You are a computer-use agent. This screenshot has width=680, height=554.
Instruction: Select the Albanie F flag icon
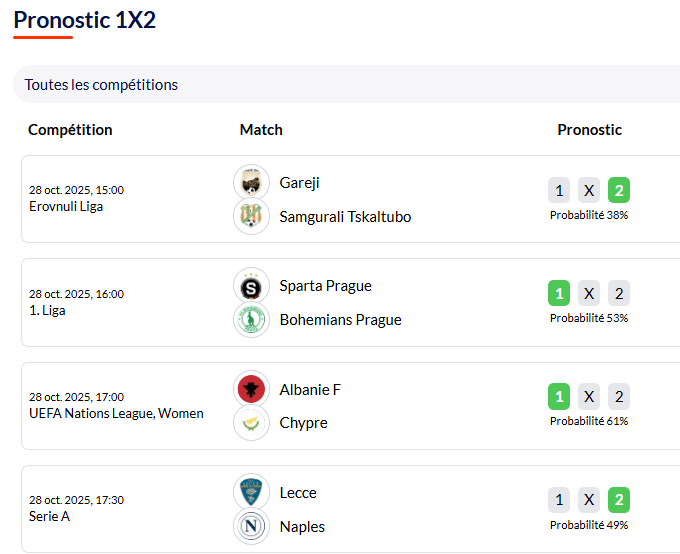coord(251,389)
